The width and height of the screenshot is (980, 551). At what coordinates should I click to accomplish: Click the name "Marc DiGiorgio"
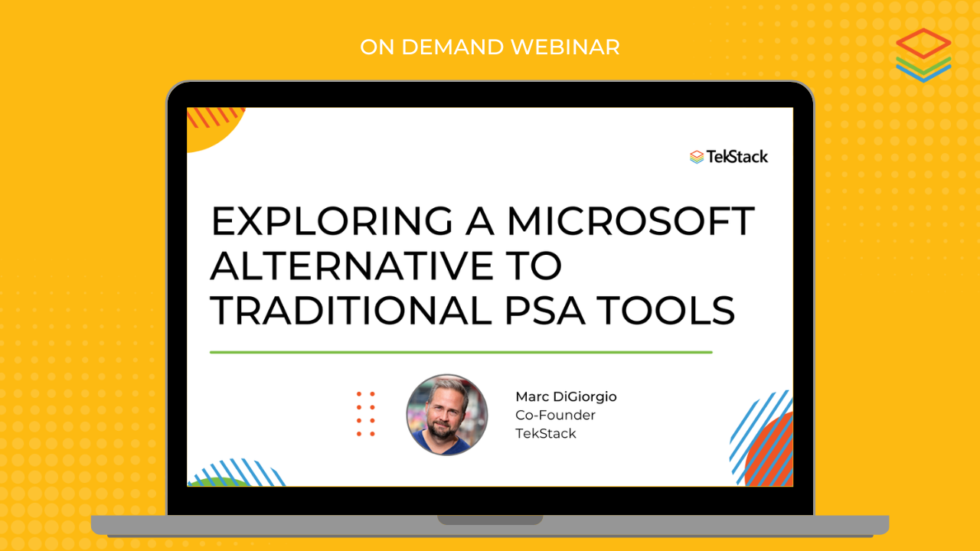click(x=566, y=396)
